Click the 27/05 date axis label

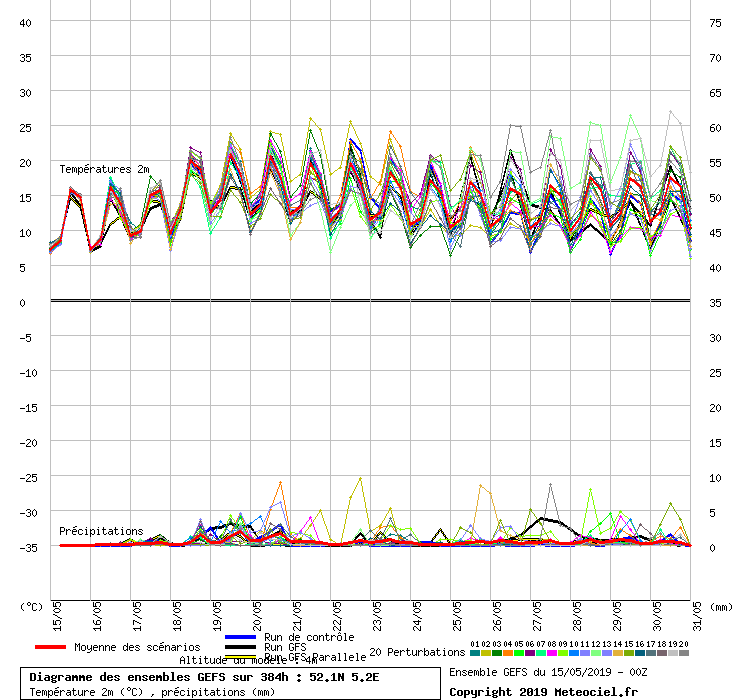(537, 616)
